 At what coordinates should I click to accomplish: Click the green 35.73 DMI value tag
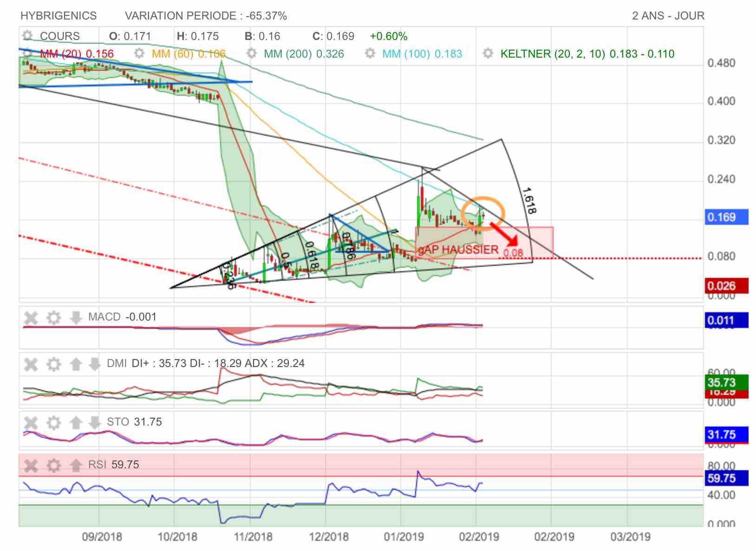pos(726,382)
